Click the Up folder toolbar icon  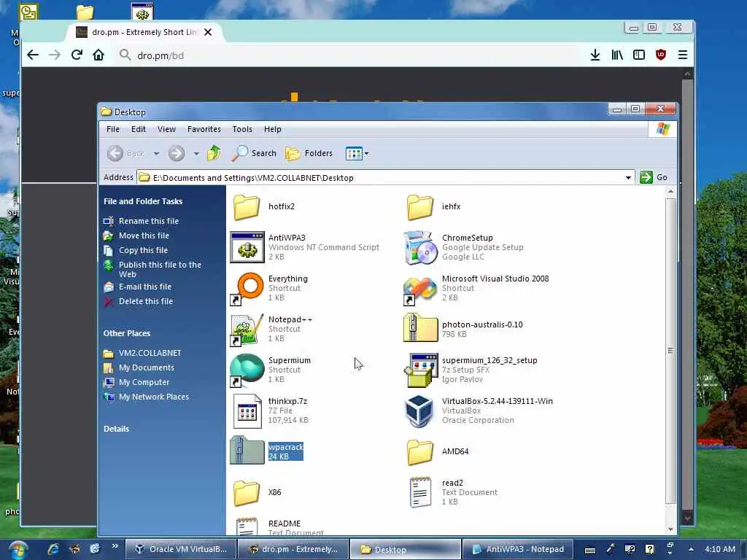pos(214,153)
